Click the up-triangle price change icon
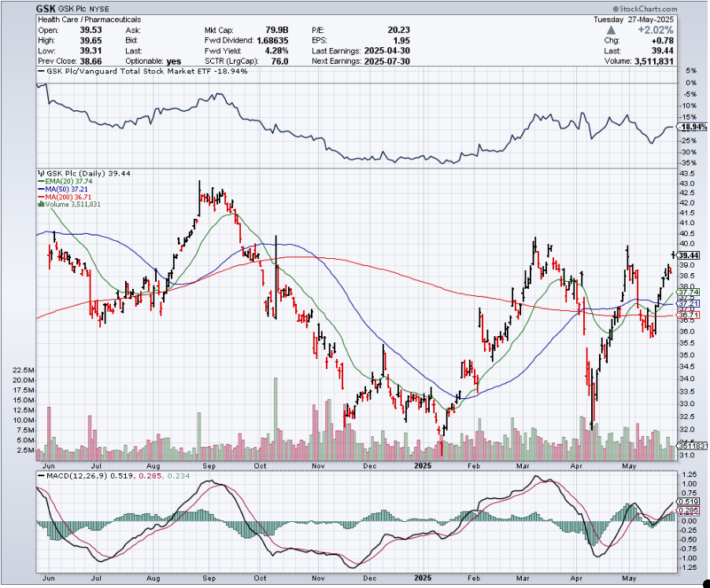Screen dimensions: 710x588 click(x=611, y=31)
